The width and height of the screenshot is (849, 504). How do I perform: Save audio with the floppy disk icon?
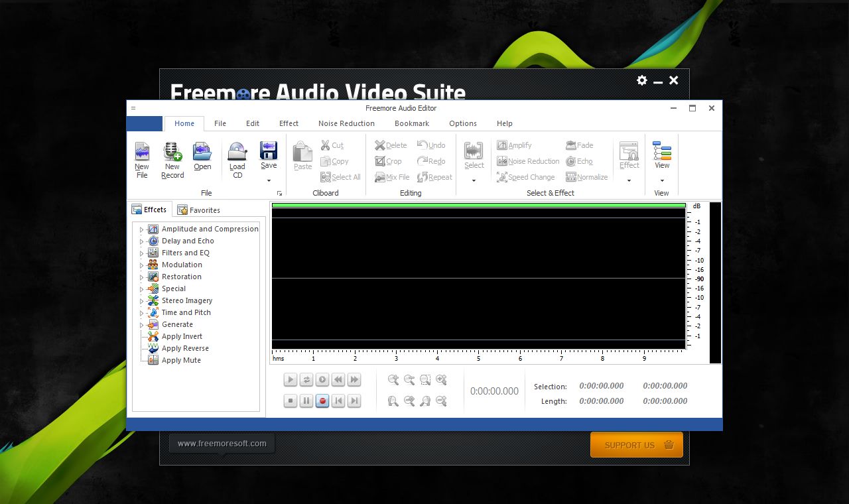pyautogui.click(x=269, y=156)
